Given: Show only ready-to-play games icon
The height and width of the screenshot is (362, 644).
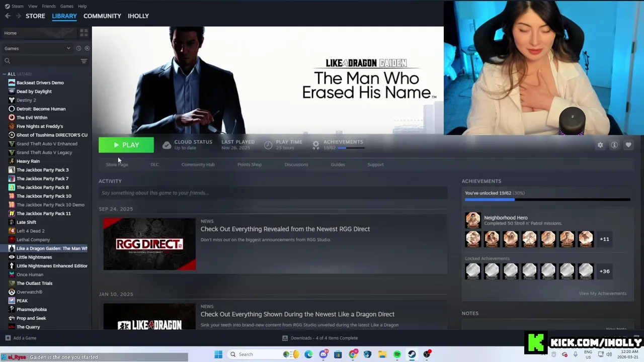Looking at the screenshot, I should tap(87, 48).
